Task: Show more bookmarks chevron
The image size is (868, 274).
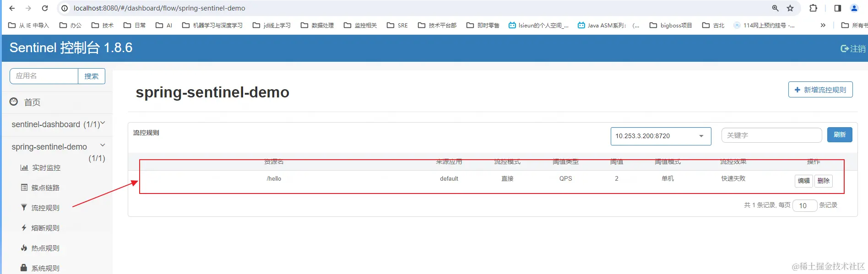Action: (823, 25)
